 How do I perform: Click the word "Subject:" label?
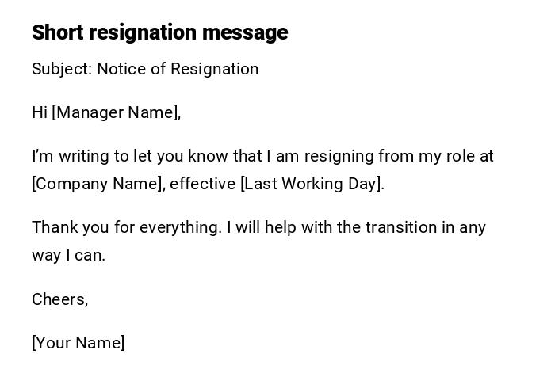tap(62, 69)
